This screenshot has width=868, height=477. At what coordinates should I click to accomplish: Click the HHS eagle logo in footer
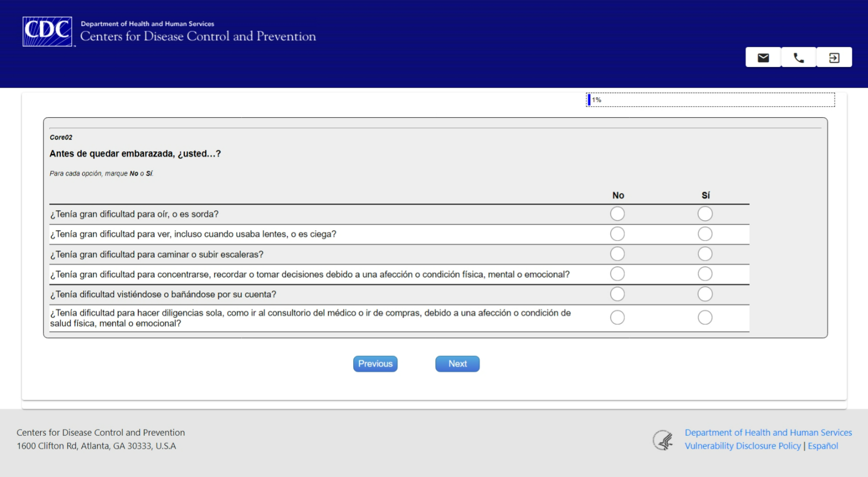point(663,440)
